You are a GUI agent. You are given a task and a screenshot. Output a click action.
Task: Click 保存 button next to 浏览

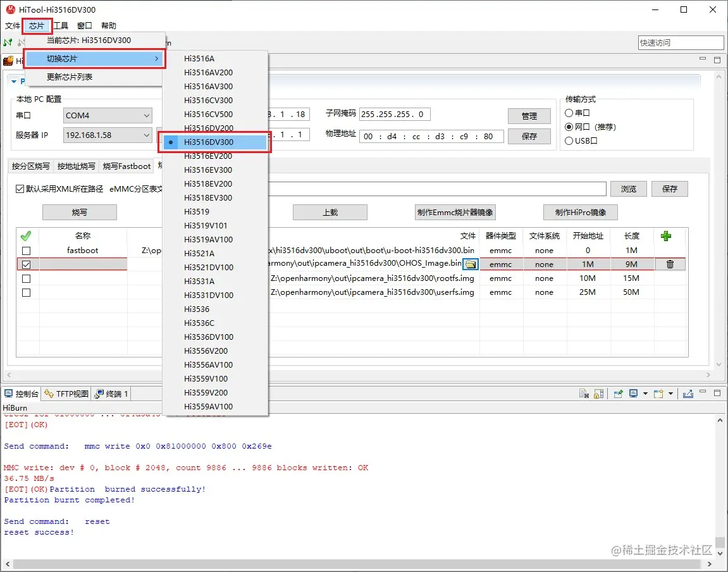click(x=670, y=189)
